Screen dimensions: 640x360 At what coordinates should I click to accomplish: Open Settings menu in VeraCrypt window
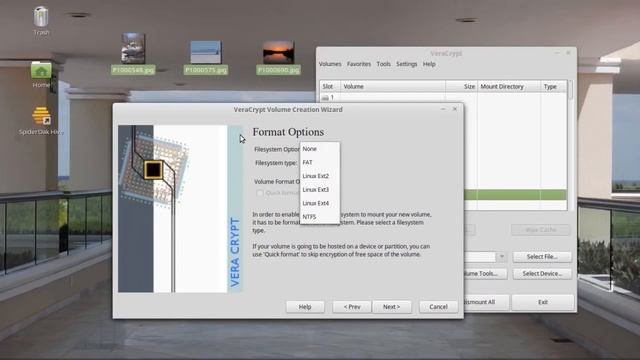407,64
